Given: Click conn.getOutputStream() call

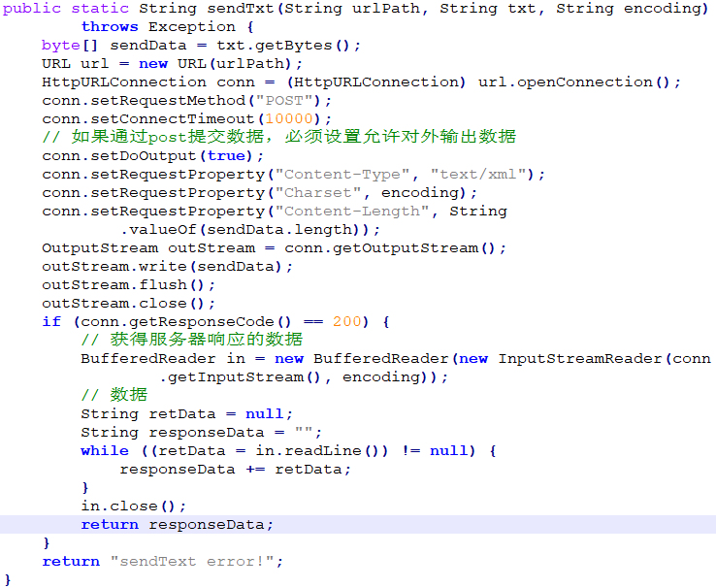Looking at the screenshot, I should (x=389, y=248).
